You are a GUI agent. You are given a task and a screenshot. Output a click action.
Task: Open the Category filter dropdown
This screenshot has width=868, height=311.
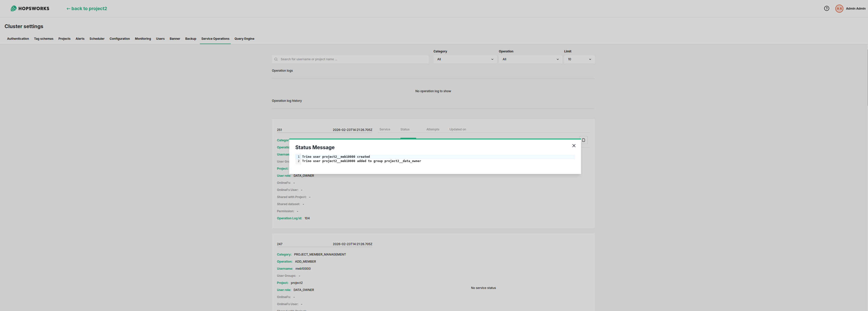pyautogui.click(x=465, y=59)
